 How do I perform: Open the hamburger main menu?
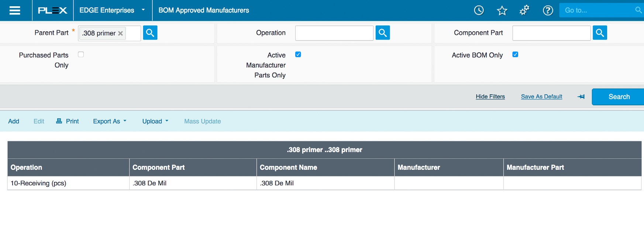(15, 10)
